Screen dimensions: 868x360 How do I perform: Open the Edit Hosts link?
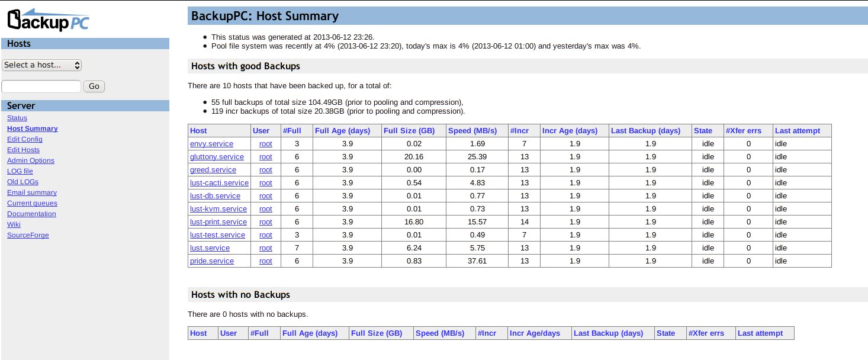[x=24, y=150]
